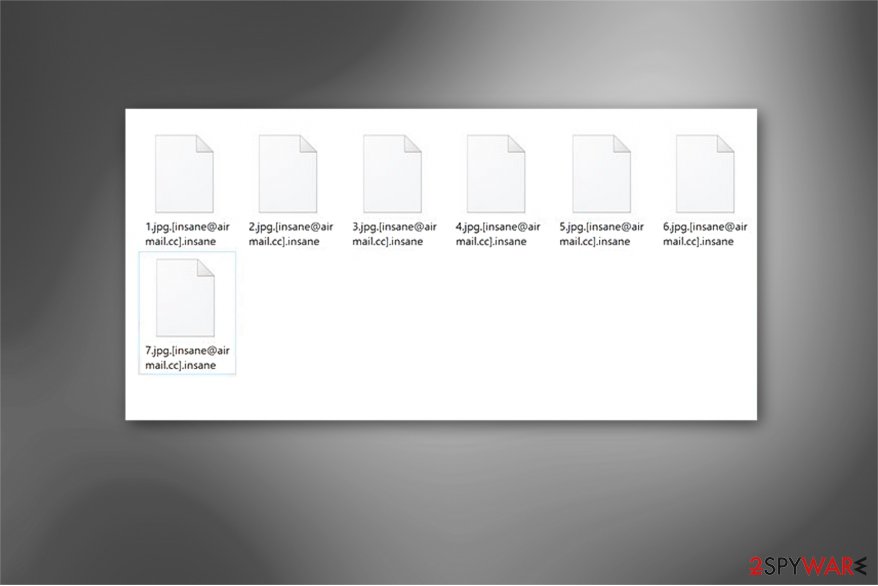Select the 5.jpg.[insane@airmail.cc].insane file icon
Screen dimensions: 878x586
[601, 174]
